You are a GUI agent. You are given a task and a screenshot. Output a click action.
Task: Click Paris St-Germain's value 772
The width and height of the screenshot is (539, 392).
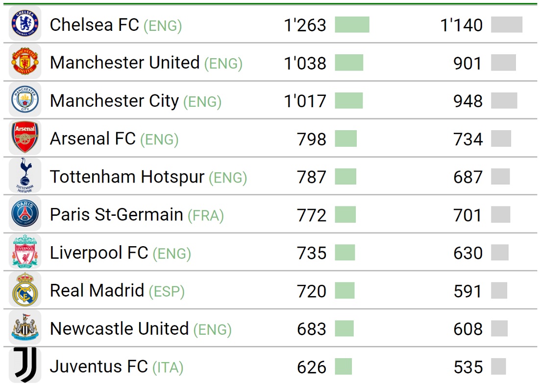click(x=312, y=215)
